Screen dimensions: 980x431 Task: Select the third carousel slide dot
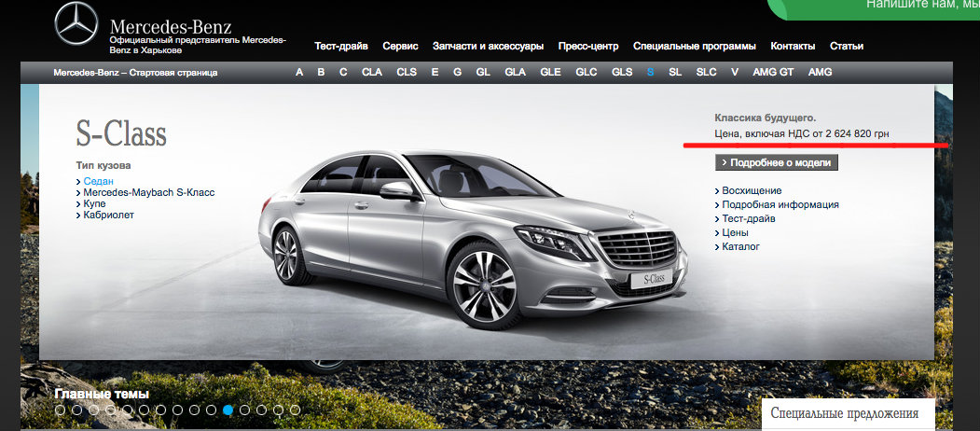click(94, 410)
